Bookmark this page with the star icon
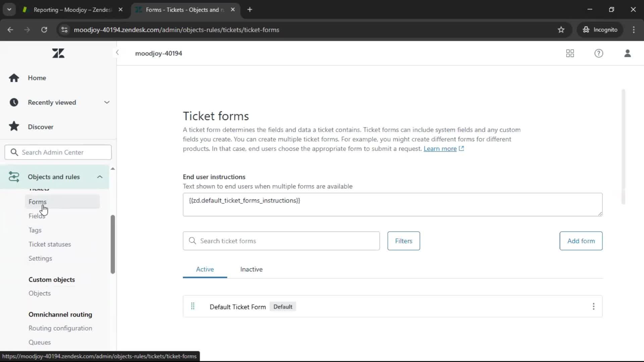 pyautogui.click(x=561, y=30)
